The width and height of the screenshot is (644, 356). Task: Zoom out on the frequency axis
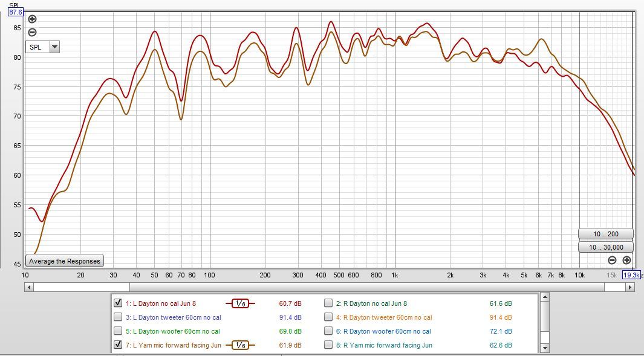[x=612, y=260]
